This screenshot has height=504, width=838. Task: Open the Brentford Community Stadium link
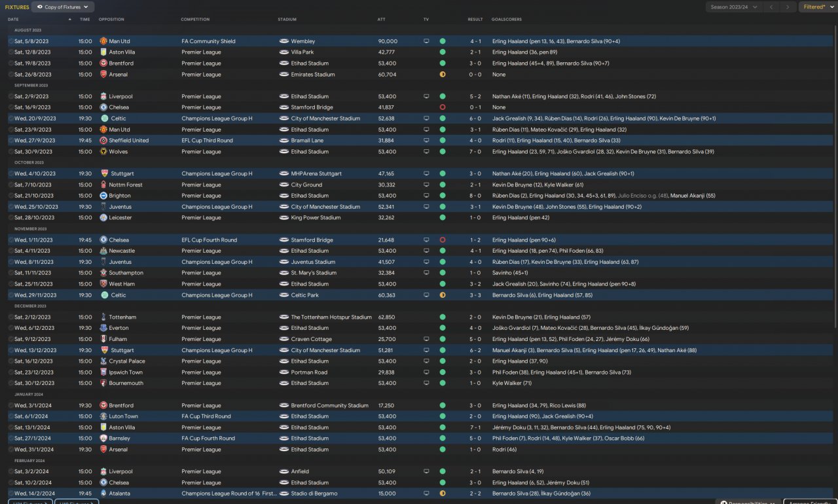coord(330,405)
